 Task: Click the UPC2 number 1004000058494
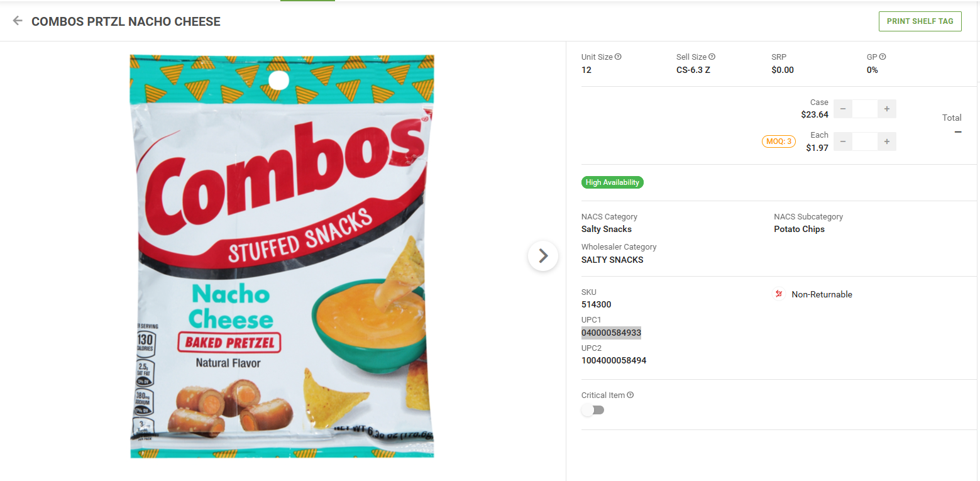(x=614, y=360)
